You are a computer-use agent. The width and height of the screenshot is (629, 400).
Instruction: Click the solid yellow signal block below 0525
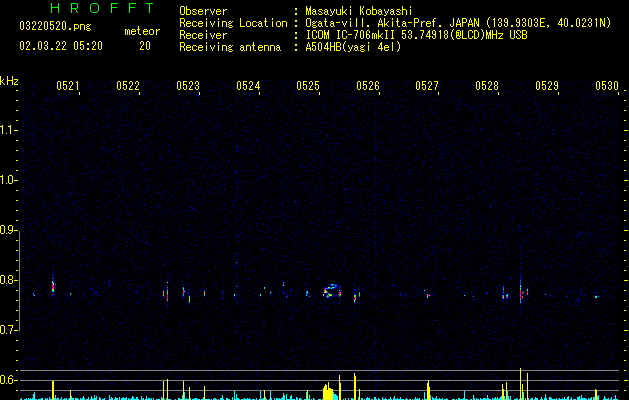pyautogui.click(x=328, y=392)
